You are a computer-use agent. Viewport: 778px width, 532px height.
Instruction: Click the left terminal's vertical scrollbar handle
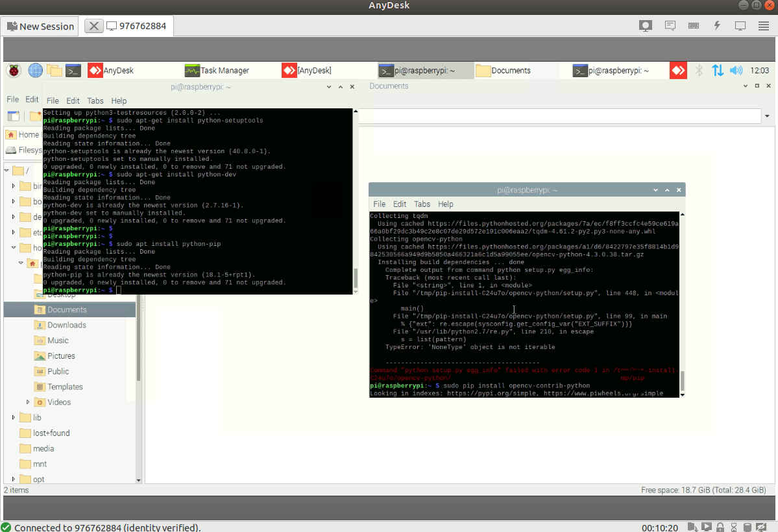click(356, 278)
